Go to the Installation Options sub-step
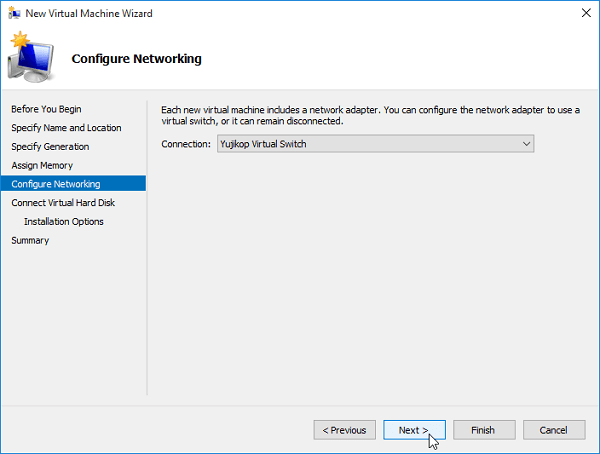Screen dimensions: 600x454 coord(64,222)
